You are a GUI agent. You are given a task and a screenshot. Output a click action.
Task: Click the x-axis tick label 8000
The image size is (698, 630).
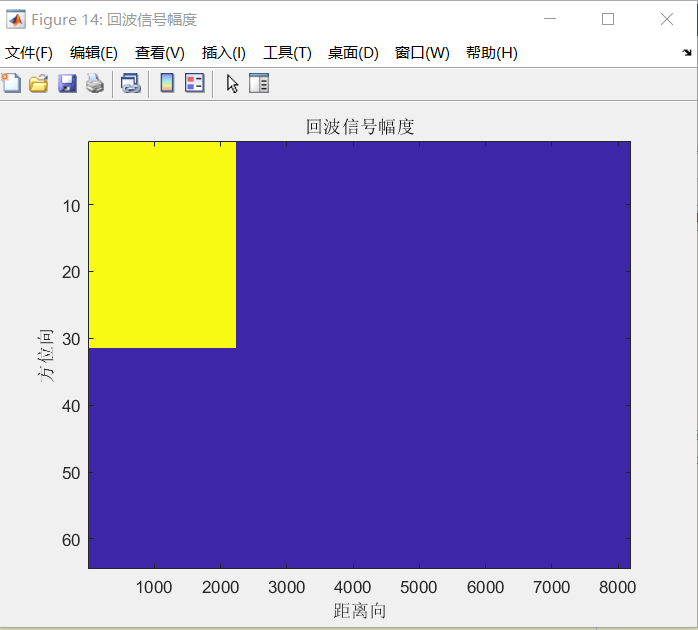(617, 588)
